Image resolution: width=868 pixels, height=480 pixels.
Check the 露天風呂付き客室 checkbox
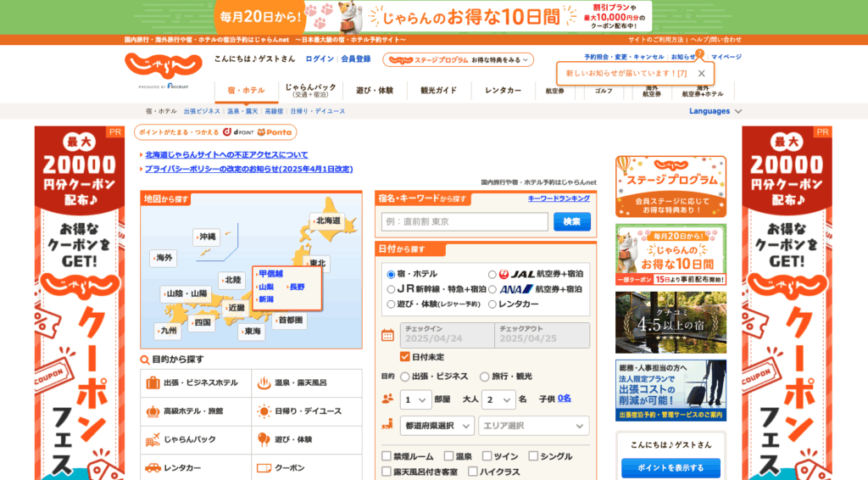pos(387,472)
